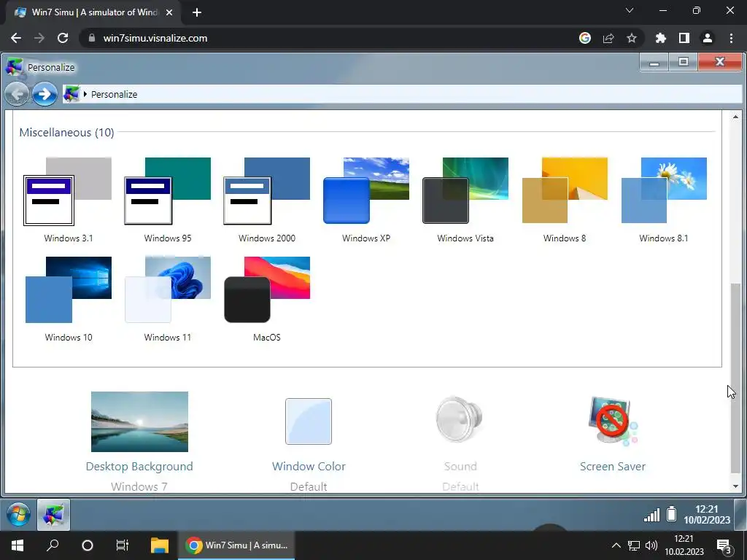Viewport: 747px width, 560px height.
Task: Open Chrome tab search chevron
Action: tap(630, 10)
